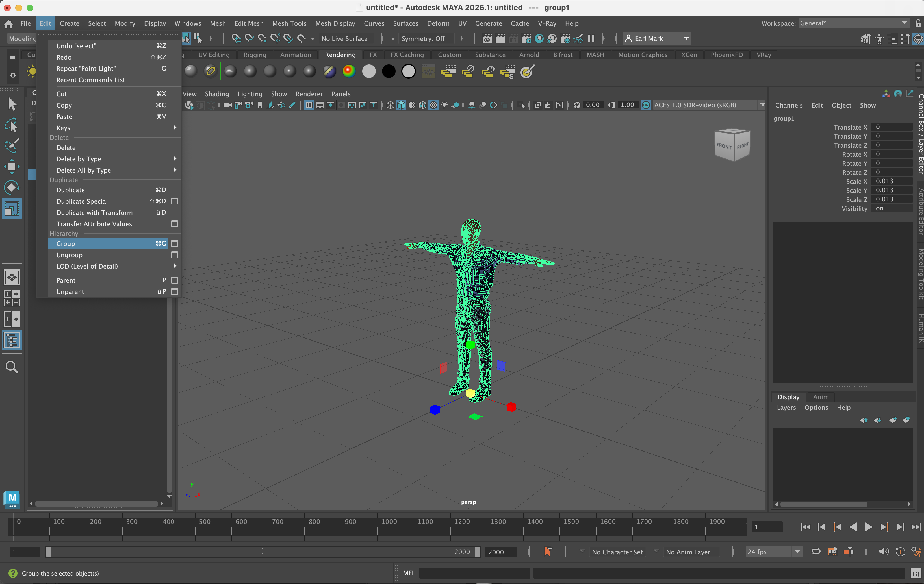
Task: Open Group options box
Action: tap(175, 243)
